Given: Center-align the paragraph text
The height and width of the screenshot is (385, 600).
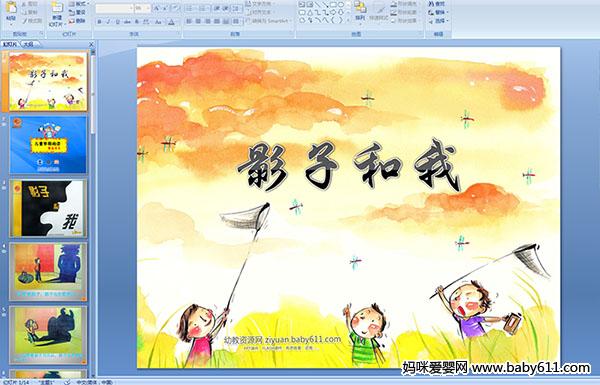Looking at the screenshot, I should (198, 21).
